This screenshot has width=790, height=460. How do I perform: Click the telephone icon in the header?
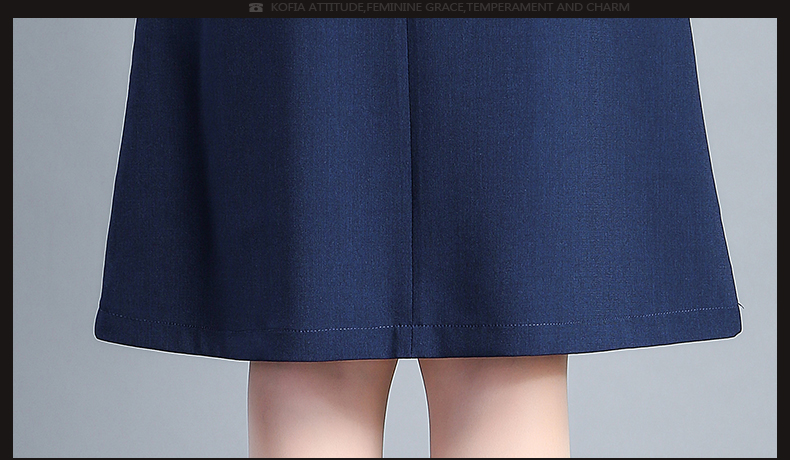coord(256,8)
